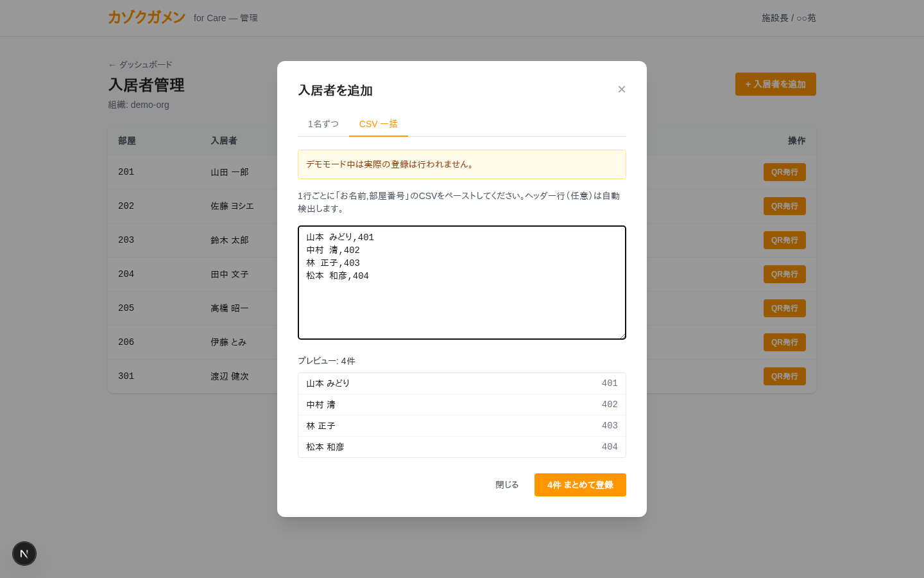Issue QR for room 201
This screenshot has width=924, height=578.
coord(785,172)
